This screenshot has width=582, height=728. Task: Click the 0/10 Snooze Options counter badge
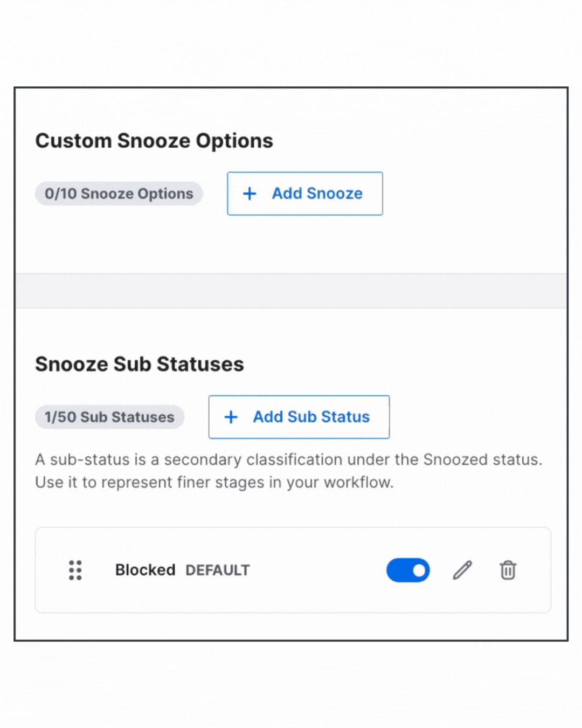(119, 194)
